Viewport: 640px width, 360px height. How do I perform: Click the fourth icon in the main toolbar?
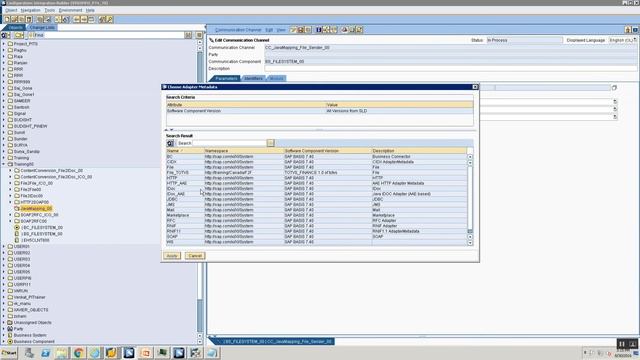click(x=29, y=20)
